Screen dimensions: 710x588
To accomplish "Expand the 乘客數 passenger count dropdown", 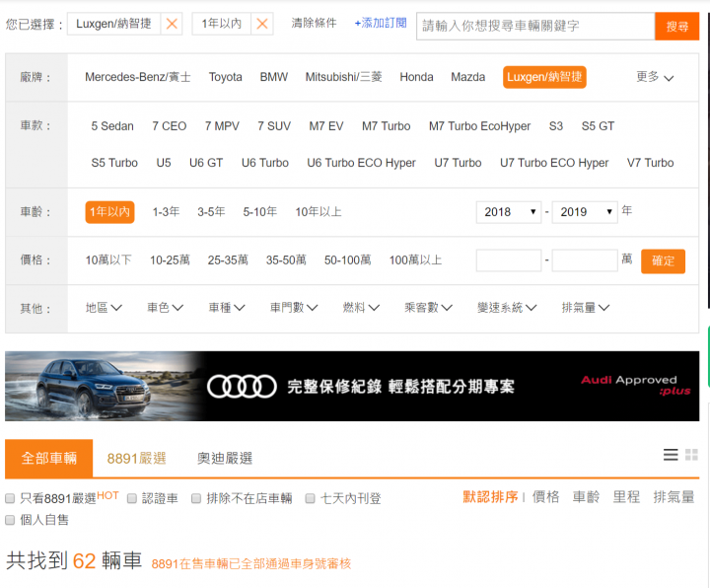I will [x=428, y=308].
